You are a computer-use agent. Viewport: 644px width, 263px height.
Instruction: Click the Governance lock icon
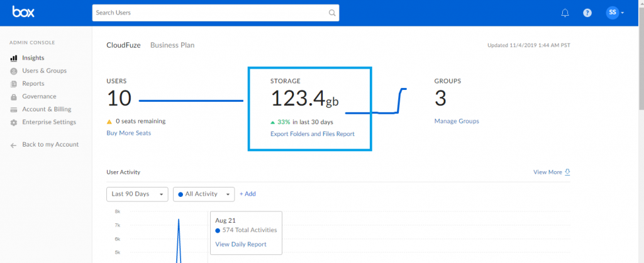pyautogui.click(x=14, y=97)
